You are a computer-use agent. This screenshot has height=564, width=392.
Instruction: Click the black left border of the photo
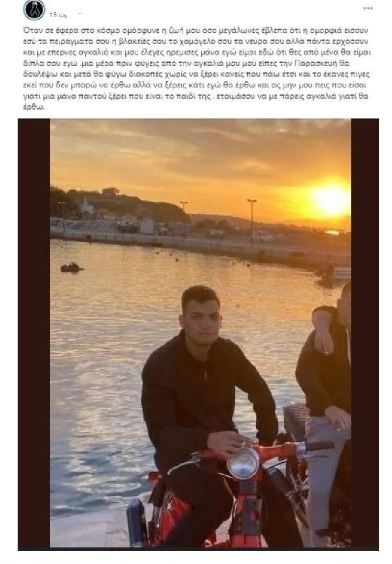coord(34,334)
